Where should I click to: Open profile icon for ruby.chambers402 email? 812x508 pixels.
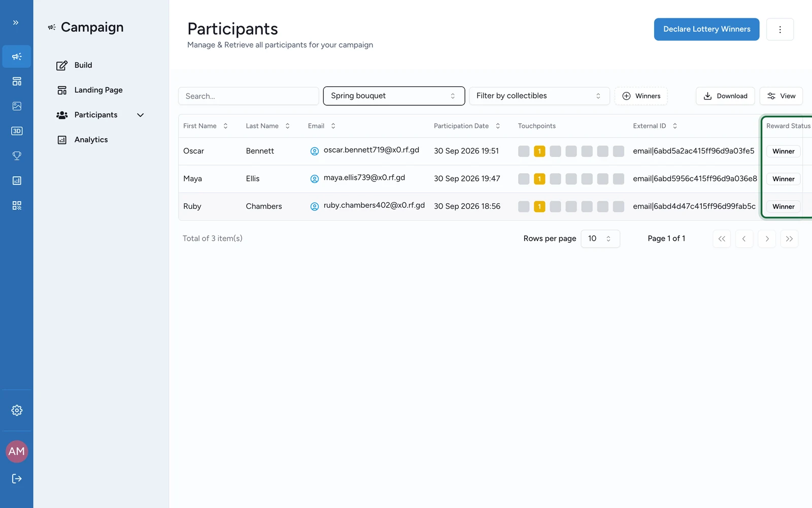click(315, 206)
